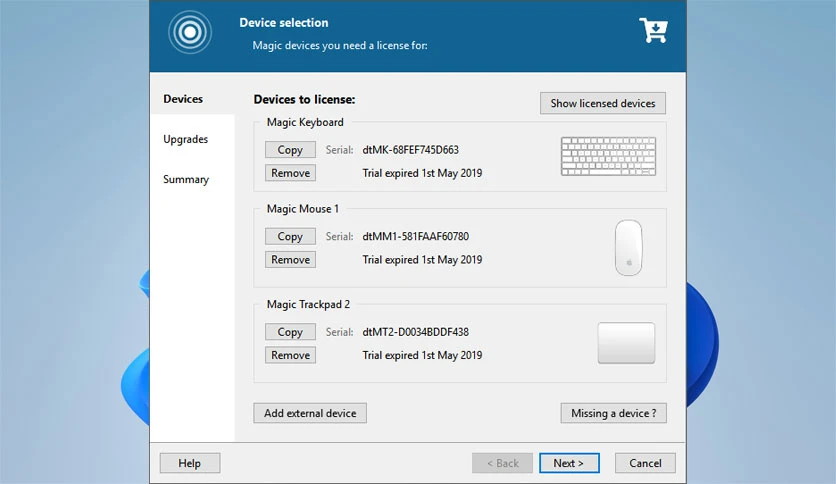Copy the Magic Mouse 1 serial

[x=290, y=237]
